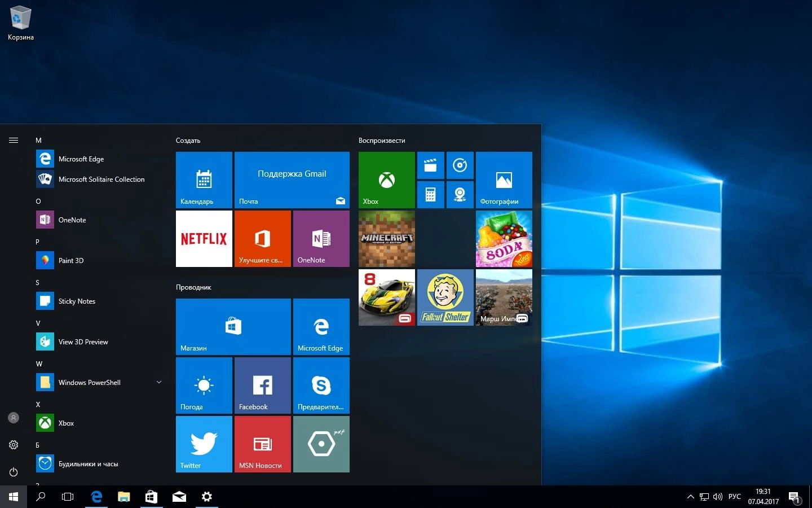Image resolution: width=812 pixels, height=508 pixels.
Task: Open the purple OneNote tile
Action: (321, 239)
